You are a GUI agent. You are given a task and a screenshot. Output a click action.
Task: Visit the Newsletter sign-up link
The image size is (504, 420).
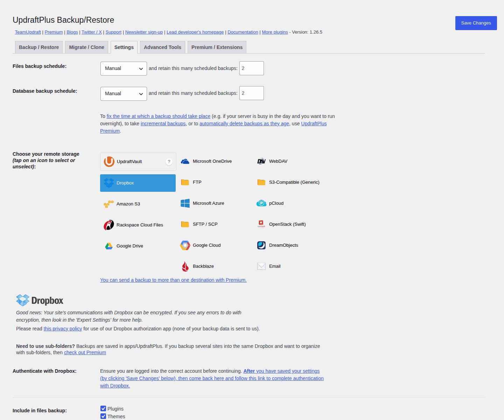(144, 32)
